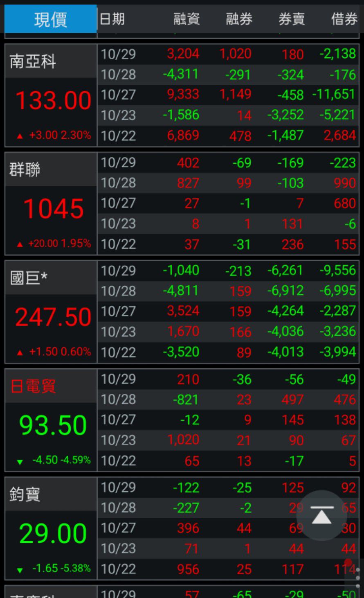Tap the 1045 price of 群聯
Screen dimensions: 364x598
(x=54, y=209)
